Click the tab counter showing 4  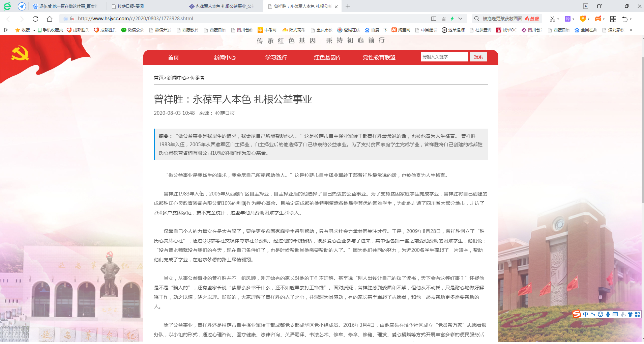pos(586,6)
